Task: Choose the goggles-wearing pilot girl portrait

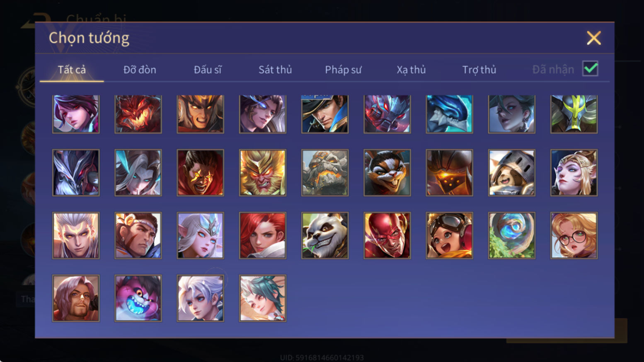Action: tap(449, 235)
